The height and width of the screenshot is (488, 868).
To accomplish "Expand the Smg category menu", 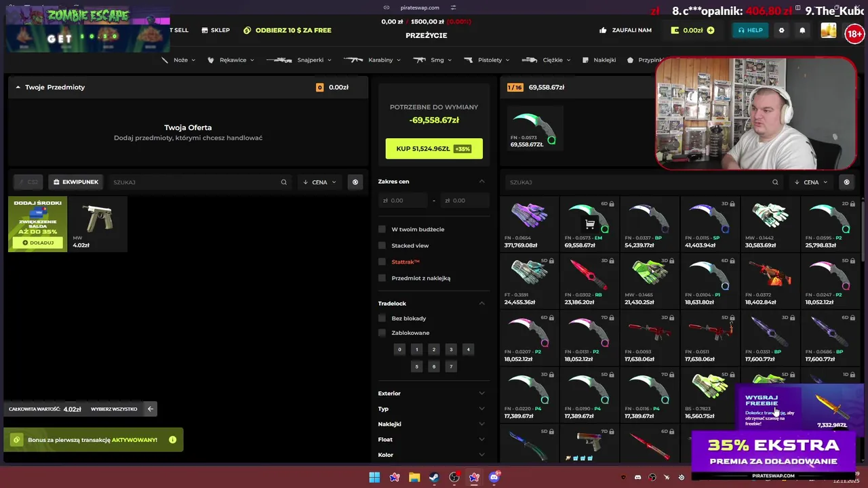I will [433, 60].
